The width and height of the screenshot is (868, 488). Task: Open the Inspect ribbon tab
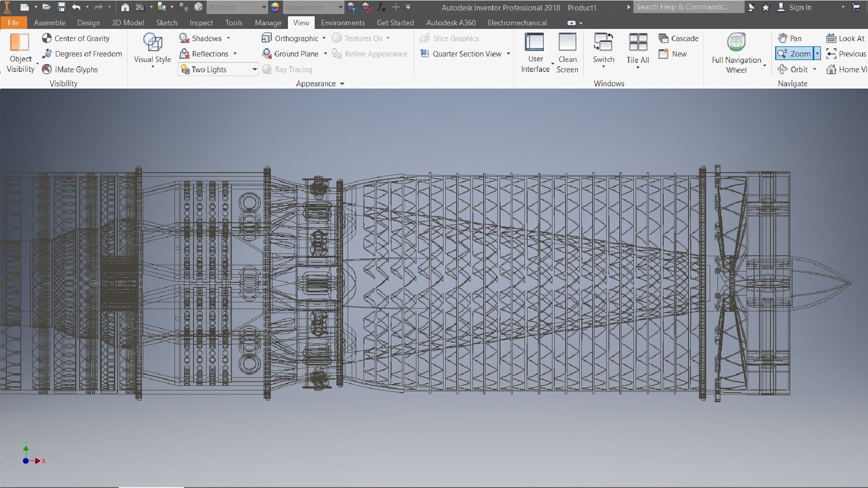[x=201, y=23]
